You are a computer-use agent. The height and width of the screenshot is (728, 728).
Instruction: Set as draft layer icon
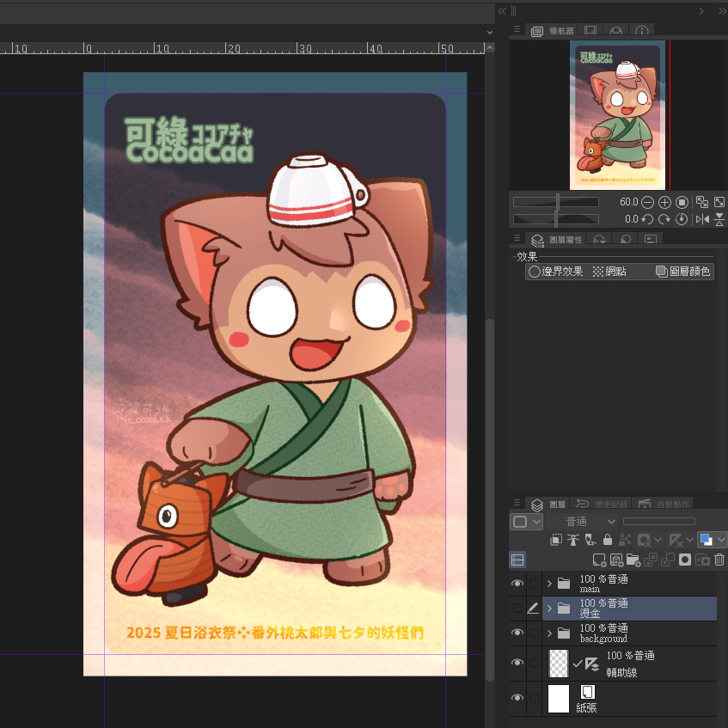click(590, 540)
